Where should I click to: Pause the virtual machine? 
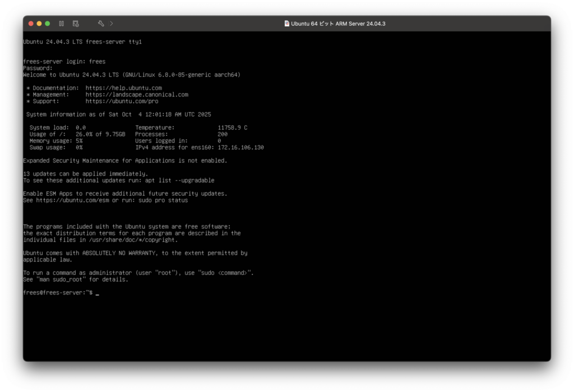click(x=61, y=24)
